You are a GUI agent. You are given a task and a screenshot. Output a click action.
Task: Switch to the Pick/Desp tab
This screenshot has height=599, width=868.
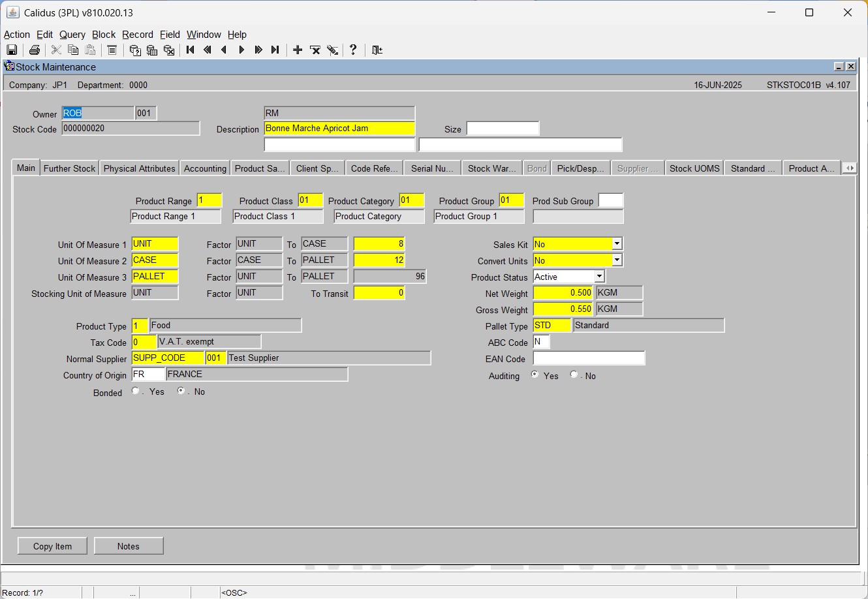coord(581,168)
